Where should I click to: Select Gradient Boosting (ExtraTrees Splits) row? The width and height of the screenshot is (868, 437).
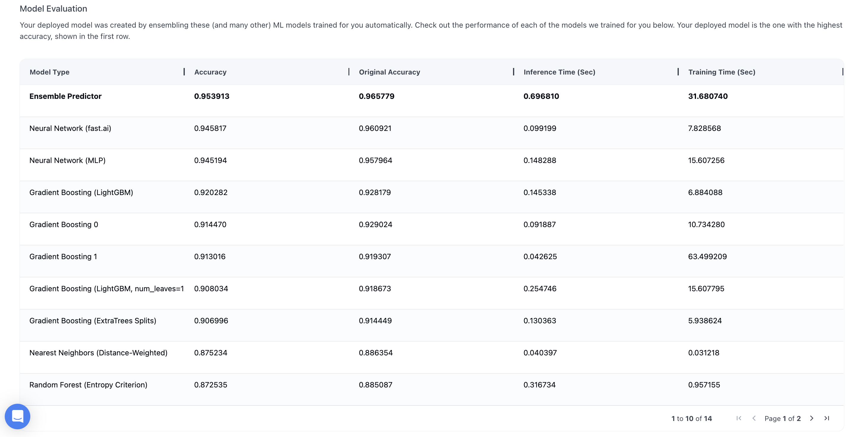[93, 321]
